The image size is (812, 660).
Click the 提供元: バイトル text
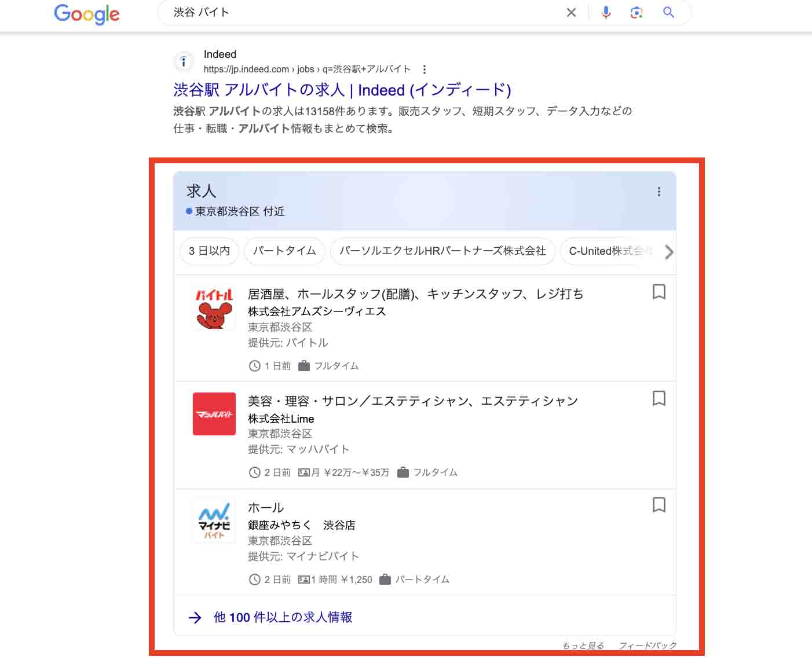point(288,343)
